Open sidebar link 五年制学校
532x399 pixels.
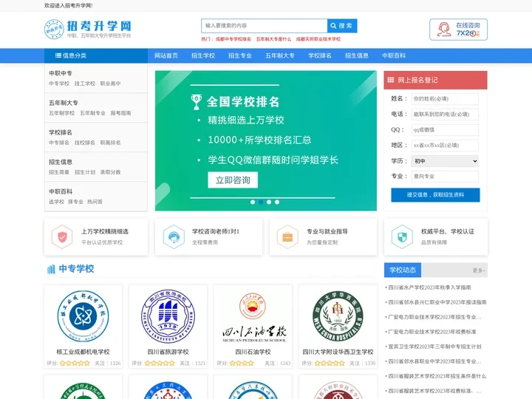[x=61, y=113]
